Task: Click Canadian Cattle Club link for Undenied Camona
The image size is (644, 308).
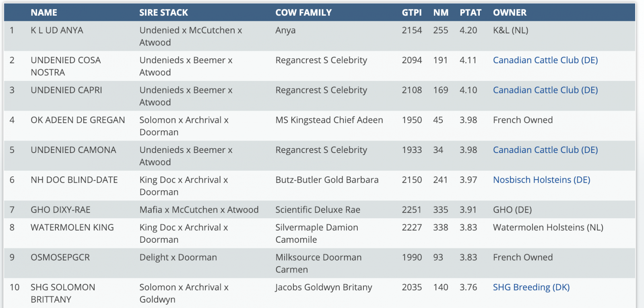Action: tap(545, 150)
